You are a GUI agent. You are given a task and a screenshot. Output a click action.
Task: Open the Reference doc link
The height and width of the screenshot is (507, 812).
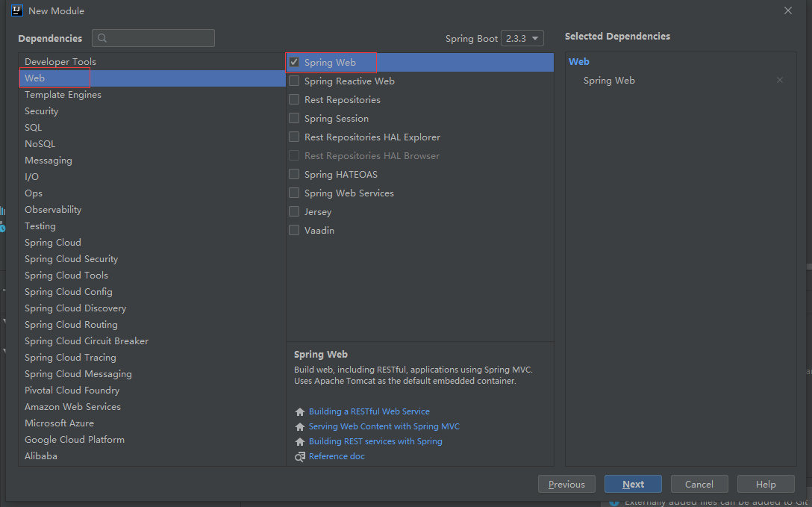337,456
